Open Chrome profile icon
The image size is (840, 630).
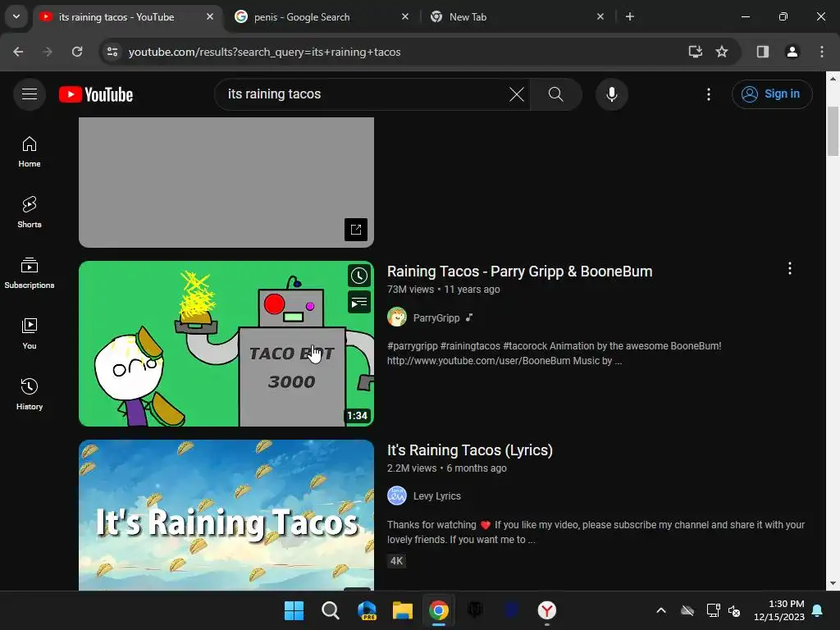(x=792, y=52)
